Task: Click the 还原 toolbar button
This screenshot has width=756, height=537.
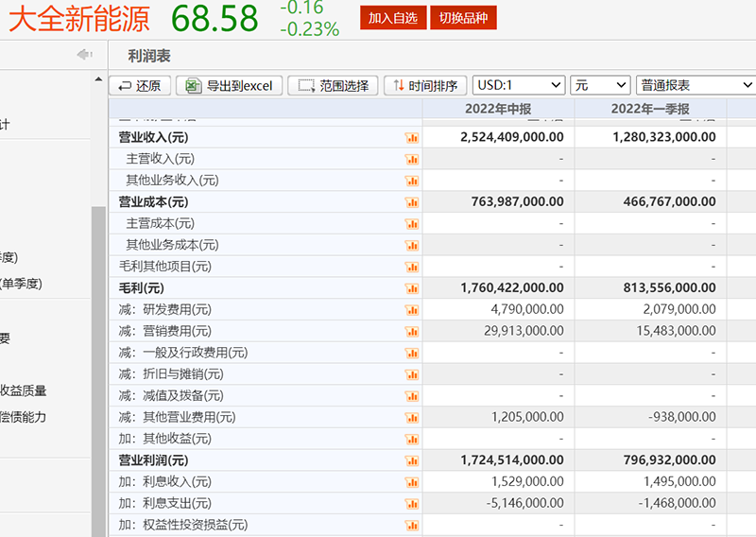Action: tap(140, 85)
